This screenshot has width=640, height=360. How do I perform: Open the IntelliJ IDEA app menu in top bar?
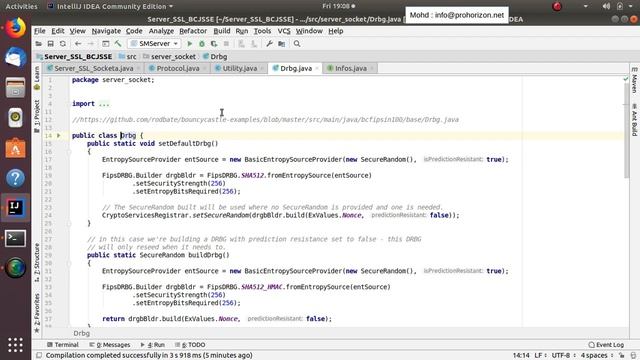110,6
